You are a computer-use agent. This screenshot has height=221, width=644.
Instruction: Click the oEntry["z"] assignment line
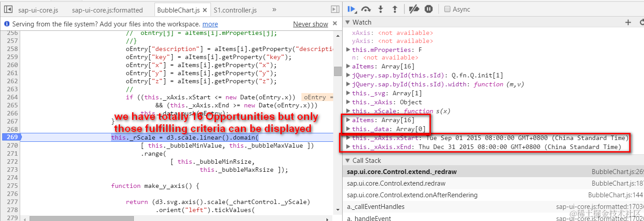coord(201,81)
